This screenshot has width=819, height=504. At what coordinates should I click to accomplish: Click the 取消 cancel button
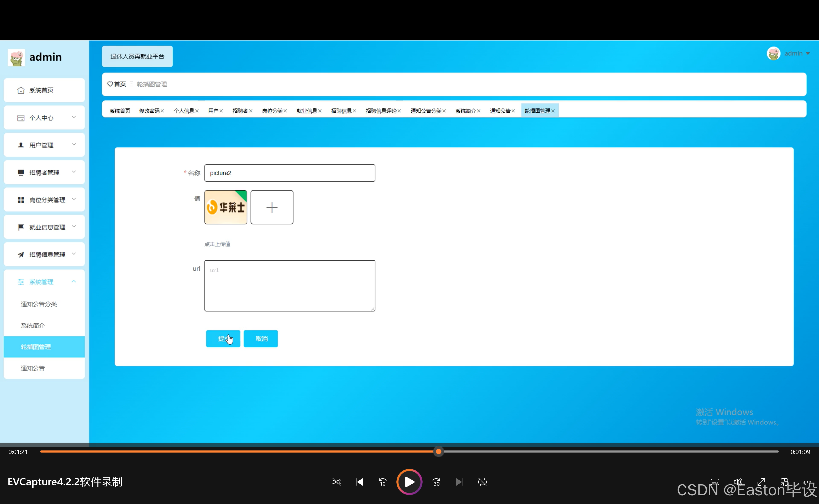click(261, 339)
